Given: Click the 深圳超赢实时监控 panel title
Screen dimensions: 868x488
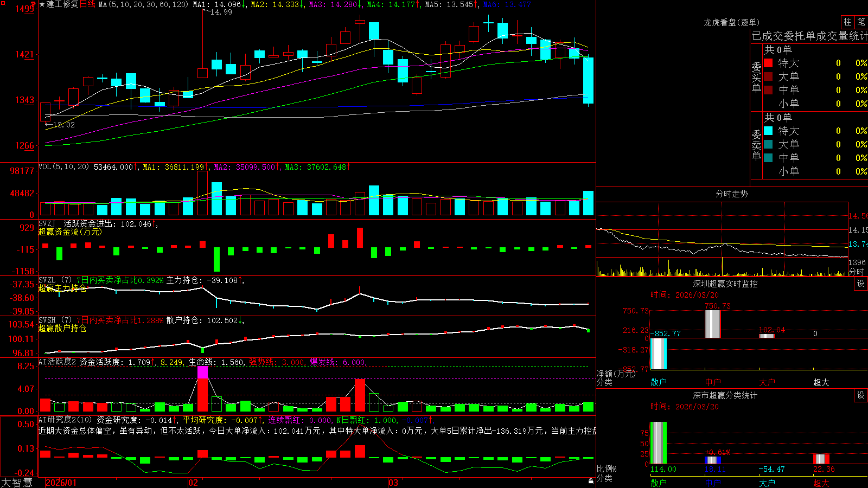Looking at the screenshot, I should pos(725,284).
